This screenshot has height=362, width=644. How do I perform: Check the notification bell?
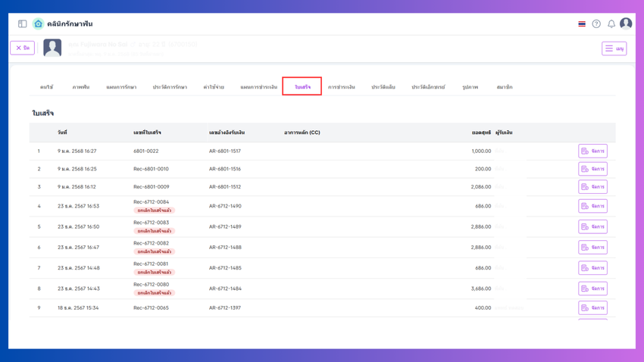(611, 24)
